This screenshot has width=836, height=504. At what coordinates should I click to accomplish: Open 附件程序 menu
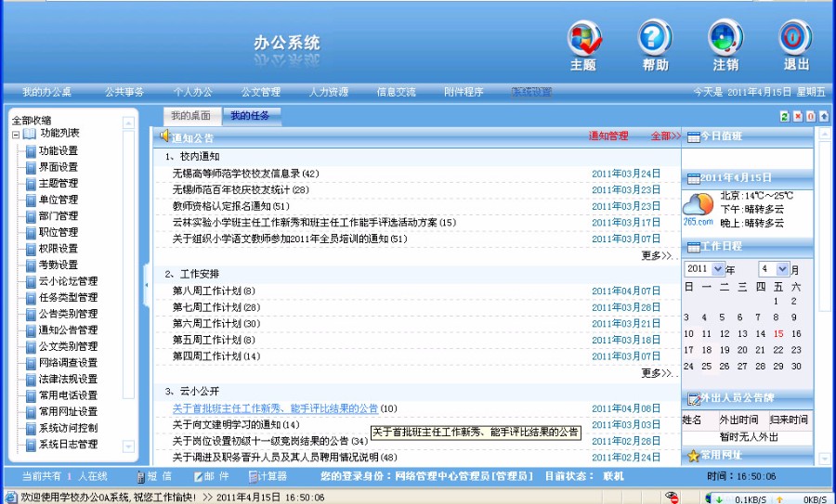(464, 92)
